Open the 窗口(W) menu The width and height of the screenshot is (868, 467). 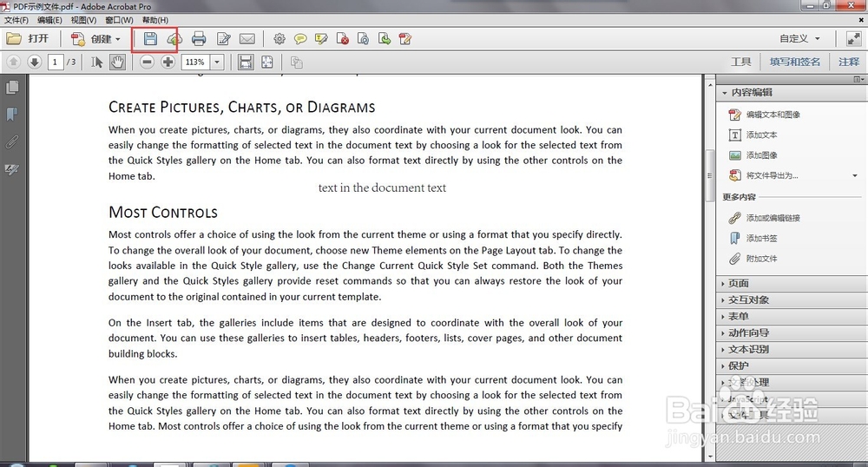tap(119, 20)
